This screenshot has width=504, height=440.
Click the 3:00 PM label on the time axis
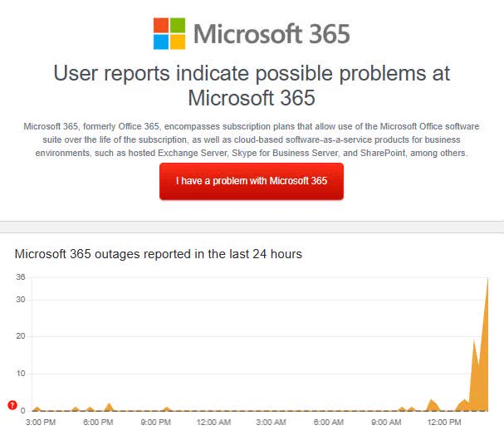click(41, 422)
